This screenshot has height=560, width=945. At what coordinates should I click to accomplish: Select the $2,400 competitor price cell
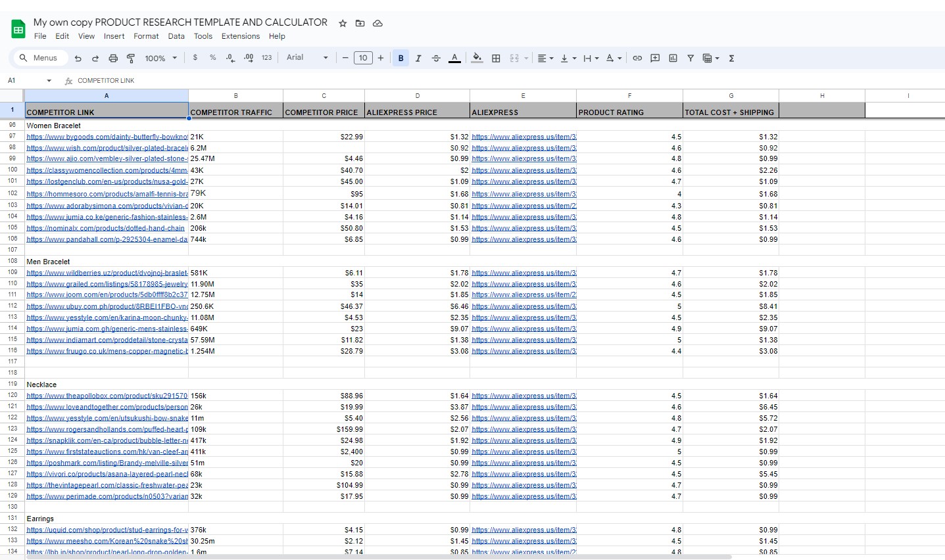(x=324, y=452)
